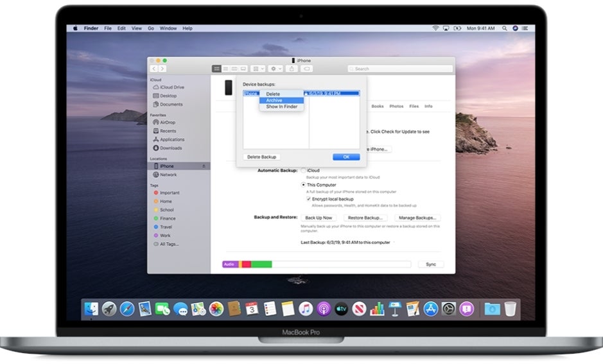This screenshot has height=364, width=603.
Task: Toggle Encrypt local backup checkbox
Action: click(308, 199)
